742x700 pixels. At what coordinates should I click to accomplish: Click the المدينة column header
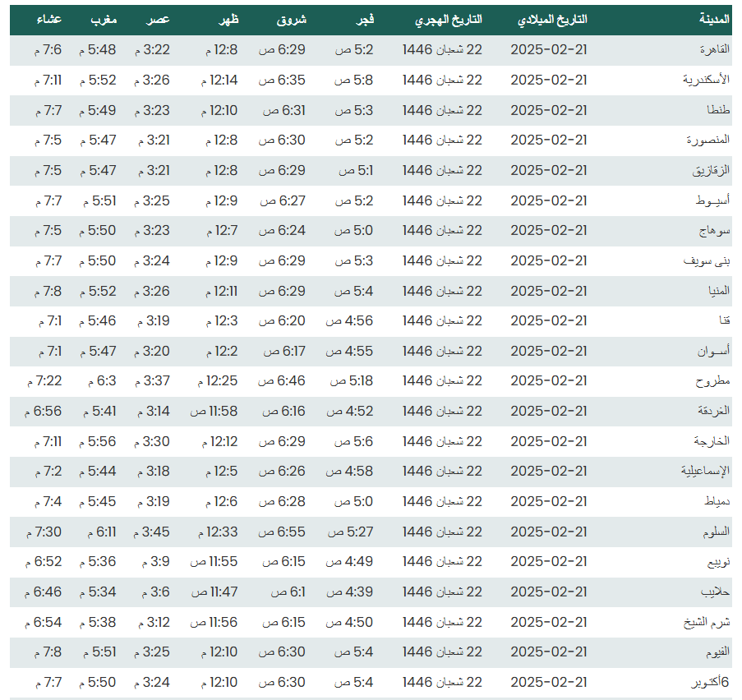tap(715, 20)
